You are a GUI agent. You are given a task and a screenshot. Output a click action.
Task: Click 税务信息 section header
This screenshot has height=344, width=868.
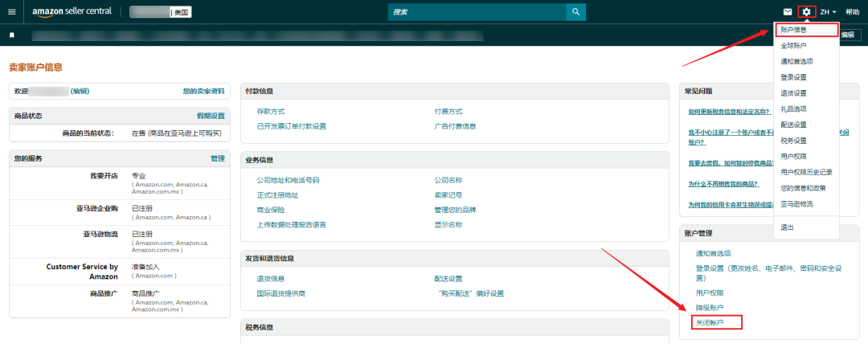click(x=259, y=327)
